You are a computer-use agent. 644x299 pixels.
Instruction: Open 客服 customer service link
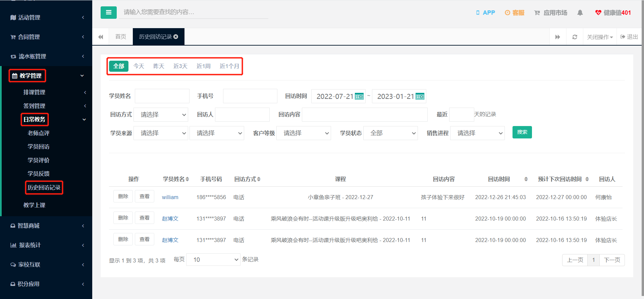click(515, 13)
